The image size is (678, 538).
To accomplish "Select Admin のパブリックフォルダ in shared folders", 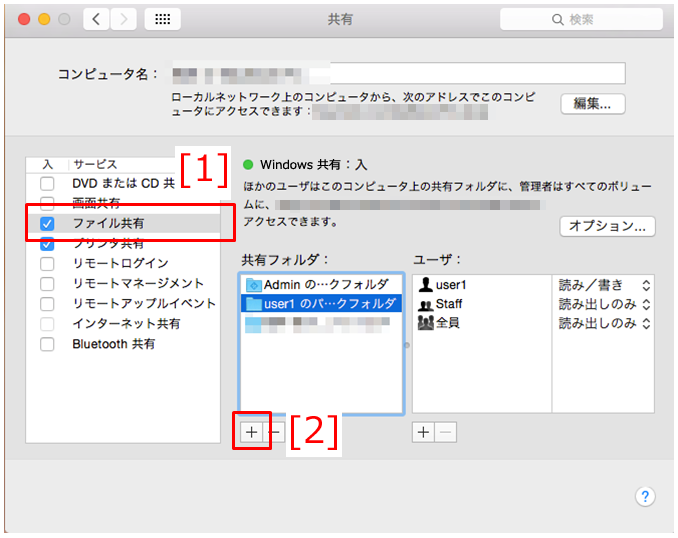I will [x=320, y=285].
